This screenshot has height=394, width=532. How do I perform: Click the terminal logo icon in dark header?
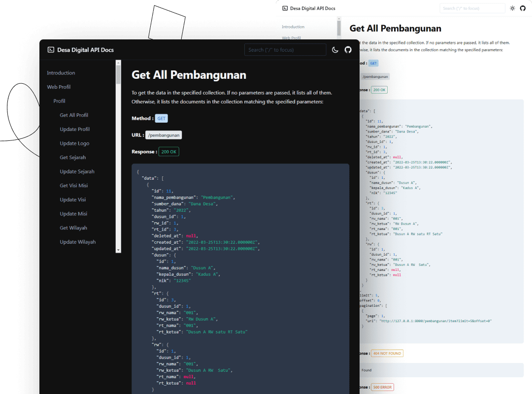pyautogui.click(x=51, y=50)
